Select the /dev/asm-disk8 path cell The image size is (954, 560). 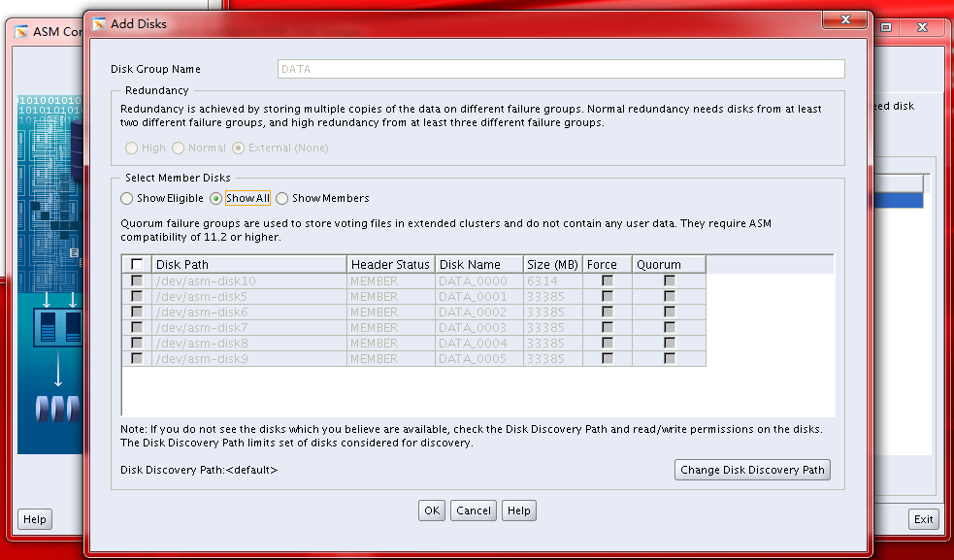point(249,343)
